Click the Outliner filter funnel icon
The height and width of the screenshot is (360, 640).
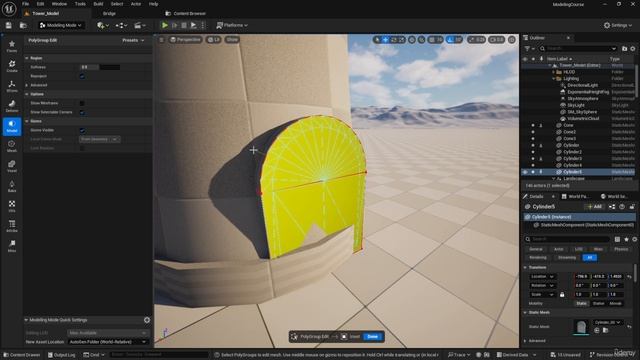(x=527, y=49)
